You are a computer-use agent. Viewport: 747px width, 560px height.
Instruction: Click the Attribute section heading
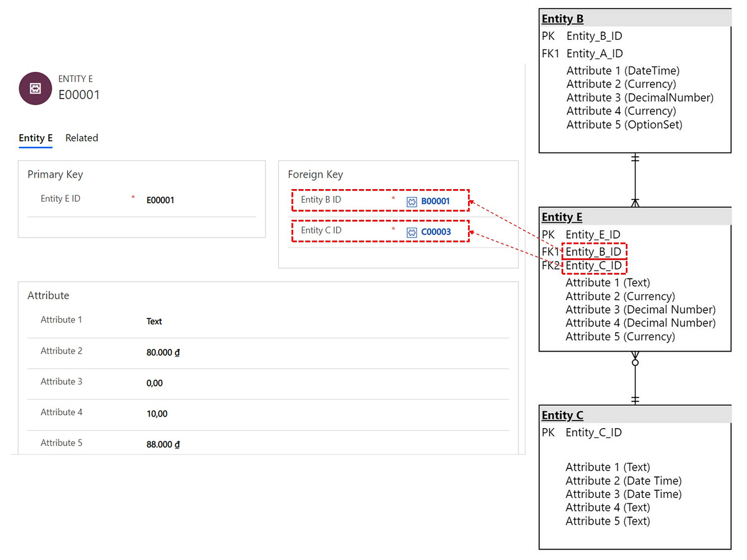click(x=48, y=295)
